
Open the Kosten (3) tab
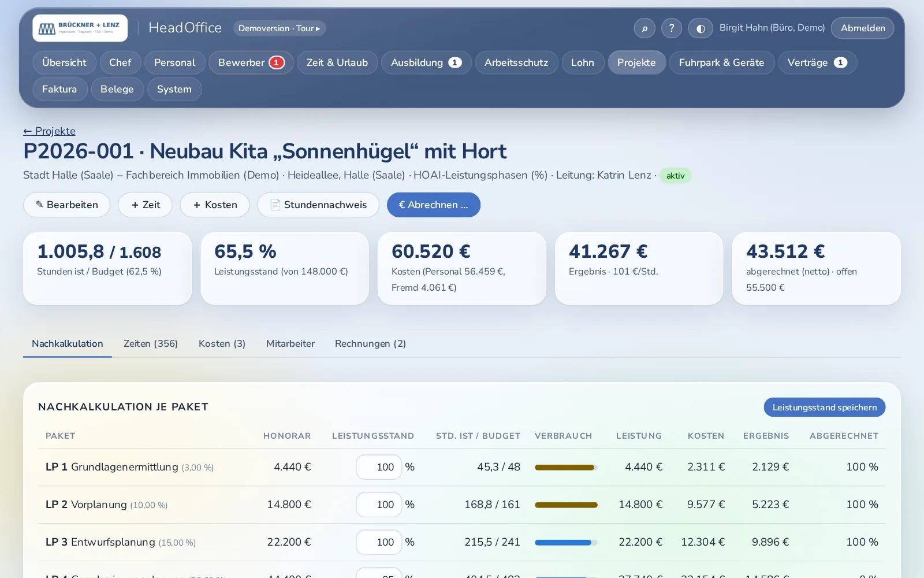point(222,343)
